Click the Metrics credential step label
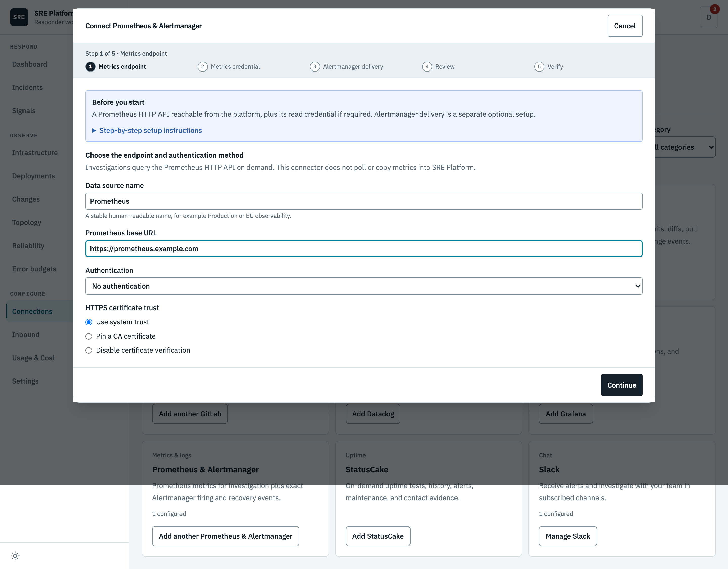 pos(235,67)
